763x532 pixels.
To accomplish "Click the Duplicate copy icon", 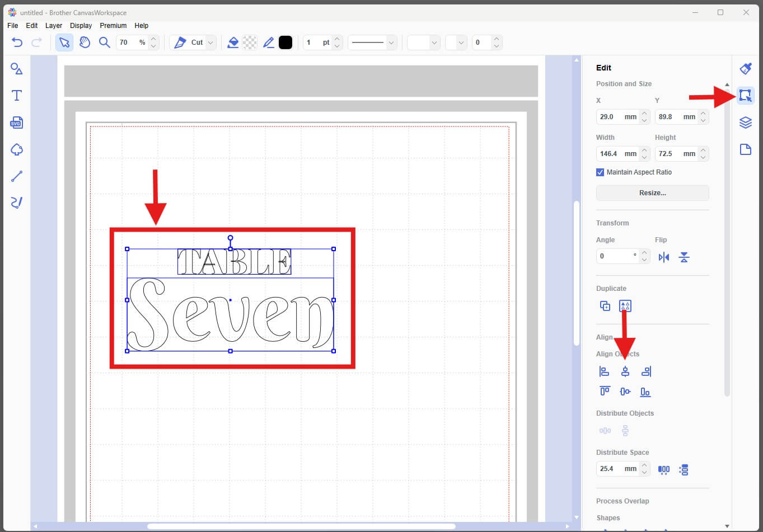I will (x=605, y=306).
